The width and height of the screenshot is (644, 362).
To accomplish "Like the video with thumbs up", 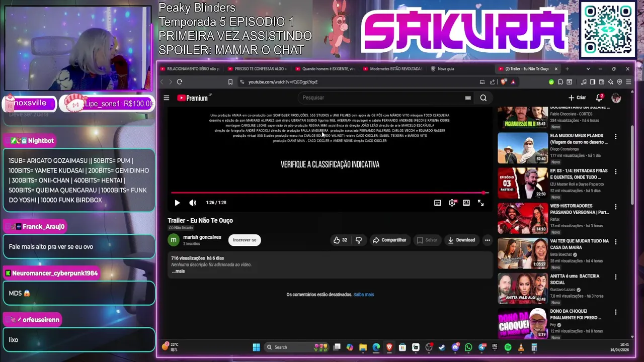I will click(340, 240).
